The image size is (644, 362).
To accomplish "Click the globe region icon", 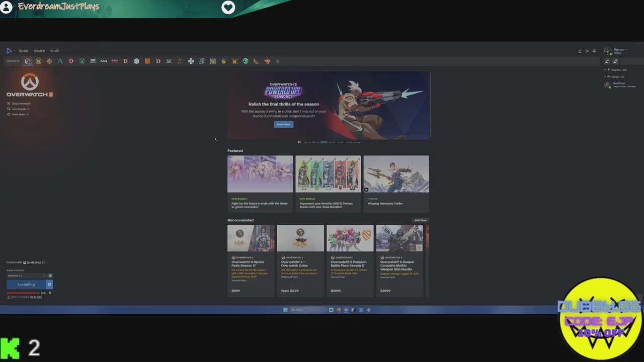I will pyautogui.click(x=50, y=276).
